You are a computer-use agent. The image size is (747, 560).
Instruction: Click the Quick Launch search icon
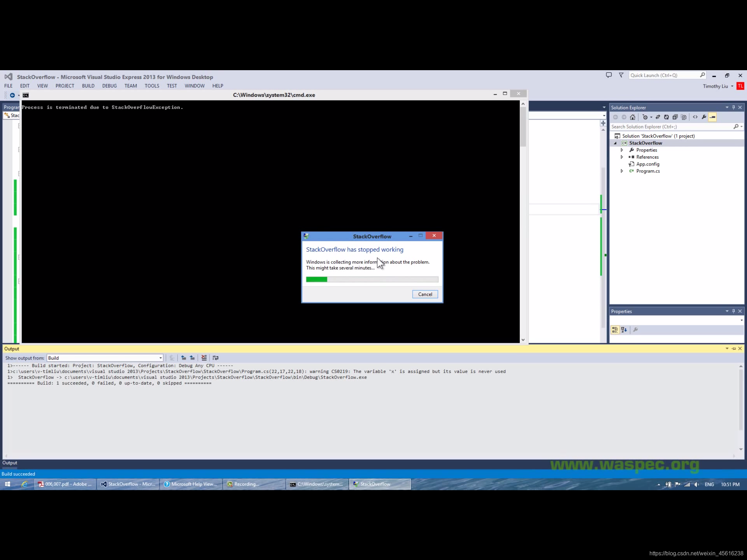pos(702,75)
